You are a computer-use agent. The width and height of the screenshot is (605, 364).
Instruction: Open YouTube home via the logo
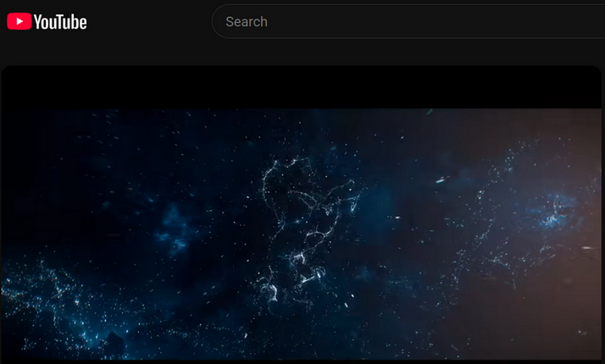click(x=47, y=22)
